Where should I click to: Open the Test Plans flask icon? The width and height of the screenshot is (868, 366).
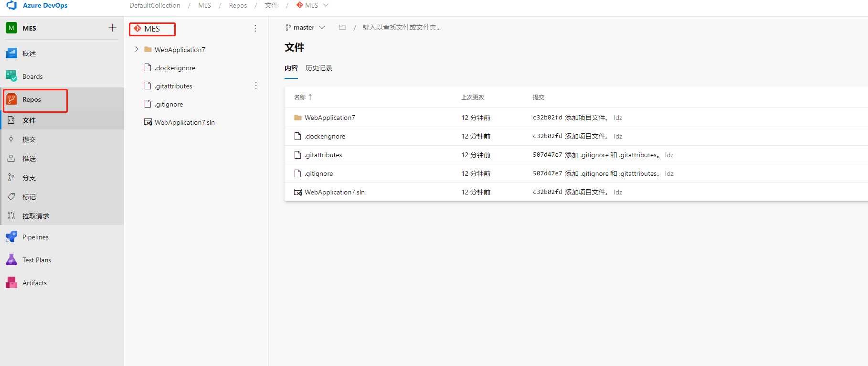pos(11,260)
